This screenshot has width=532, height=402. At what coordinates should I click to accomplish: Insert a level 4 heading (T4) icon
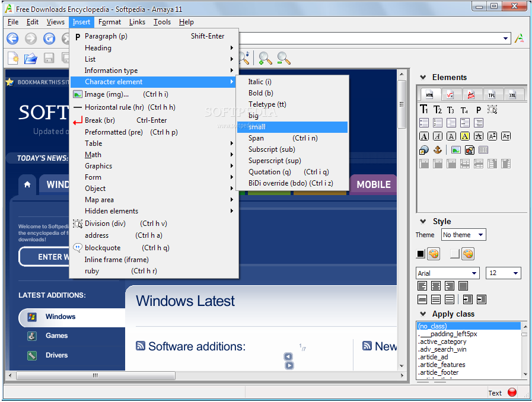click(x=464, y=110)
